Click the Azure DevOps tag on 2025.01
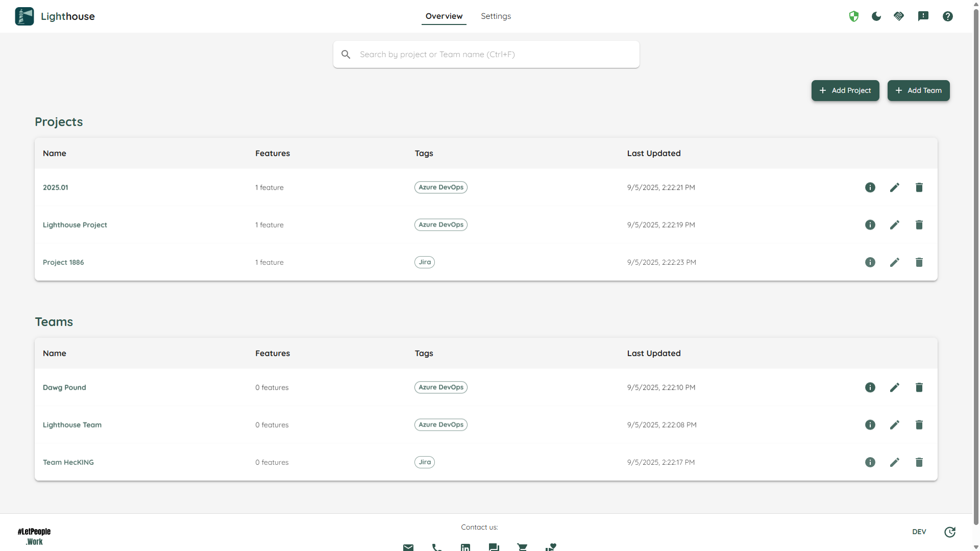The image size is (980, 551). click(x=441, y=187)
